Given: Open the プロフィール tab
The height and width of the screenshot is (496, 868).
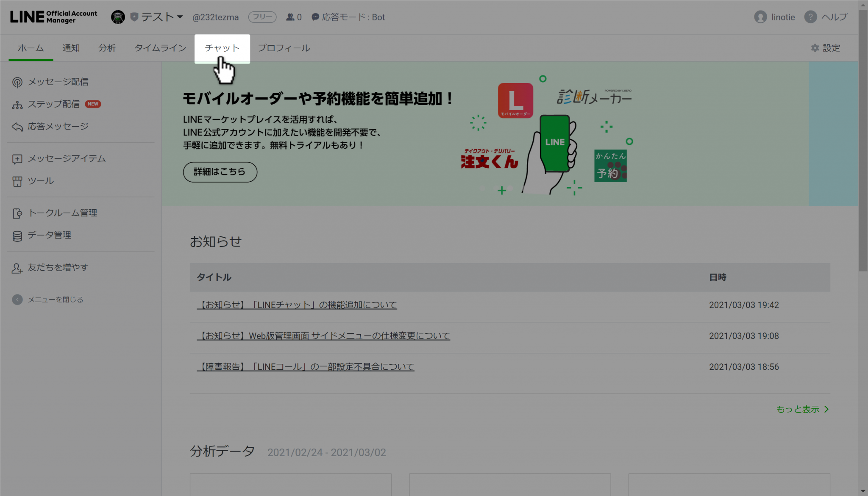Looking at the screenshot, I should point(284,48).
